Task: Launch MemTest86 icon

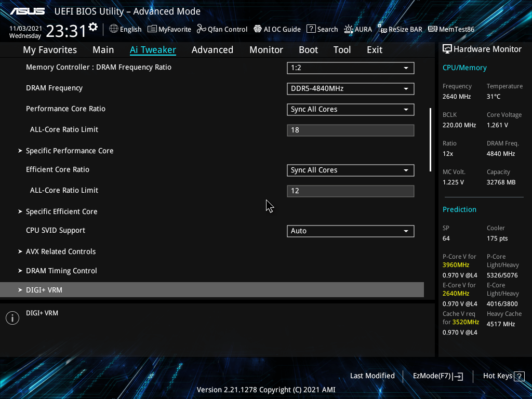Action: (x=433, y=29)
